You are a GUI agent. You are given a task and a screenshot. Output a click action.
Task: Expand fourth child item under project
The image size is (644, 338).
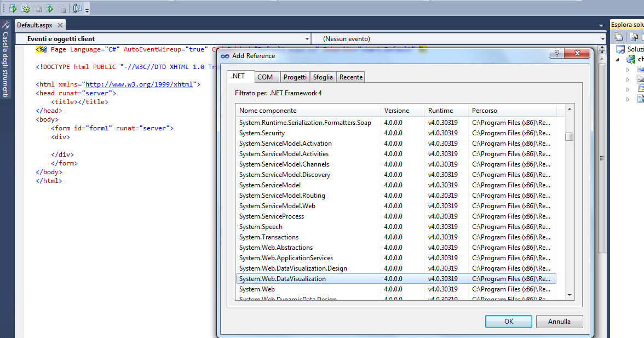coord(628,99)
